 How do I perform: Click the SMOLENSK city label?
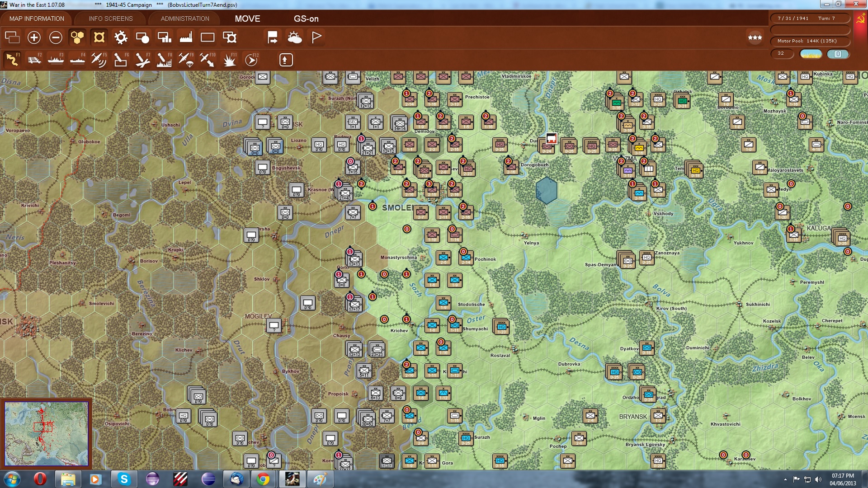point(397,208)
